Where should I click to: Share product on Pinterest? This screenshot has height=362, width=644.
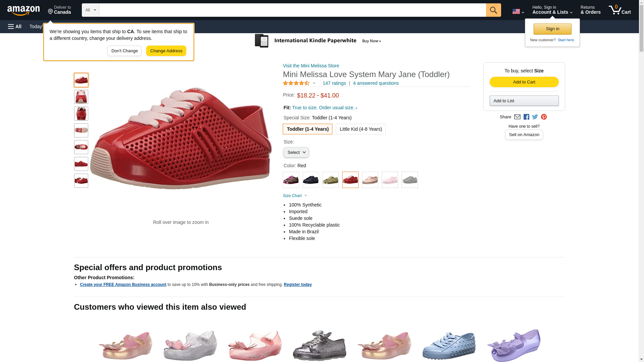point(544,117)
